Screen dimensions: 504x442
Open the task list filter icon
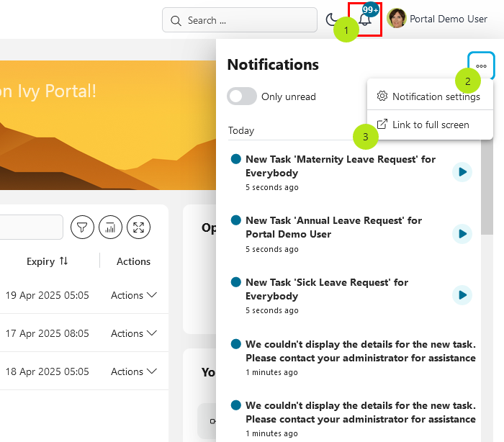(82, 227)
